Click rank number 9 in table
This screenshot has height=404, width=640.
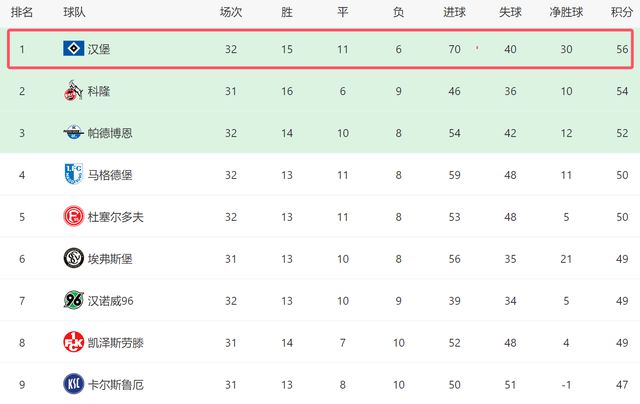coord(22,385)
